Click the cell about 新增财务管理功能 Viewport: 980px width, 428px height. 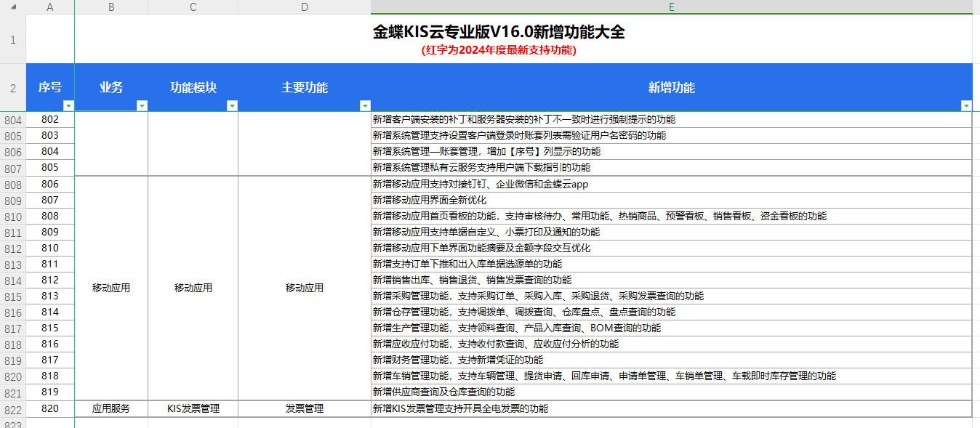pos(672,360)
